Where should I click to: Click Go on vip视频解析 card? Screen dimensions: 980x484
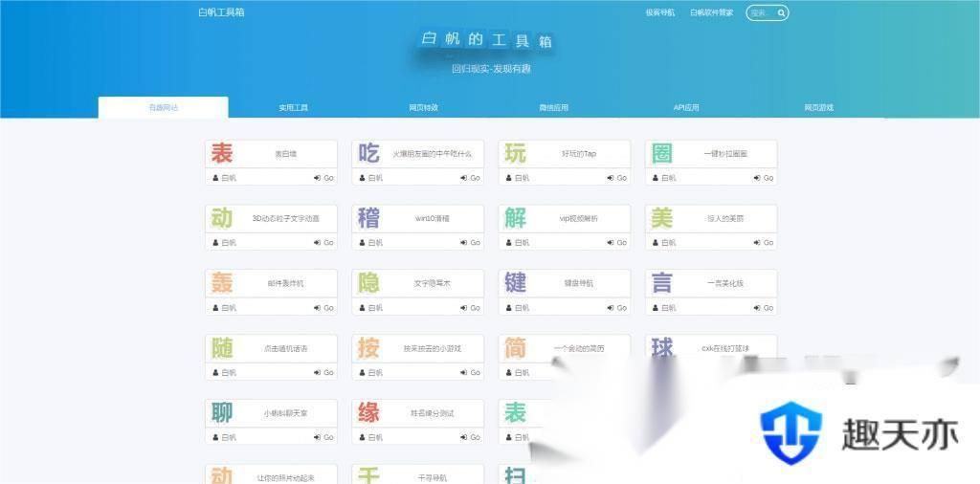pyautogui.click(x=617, y=243)
